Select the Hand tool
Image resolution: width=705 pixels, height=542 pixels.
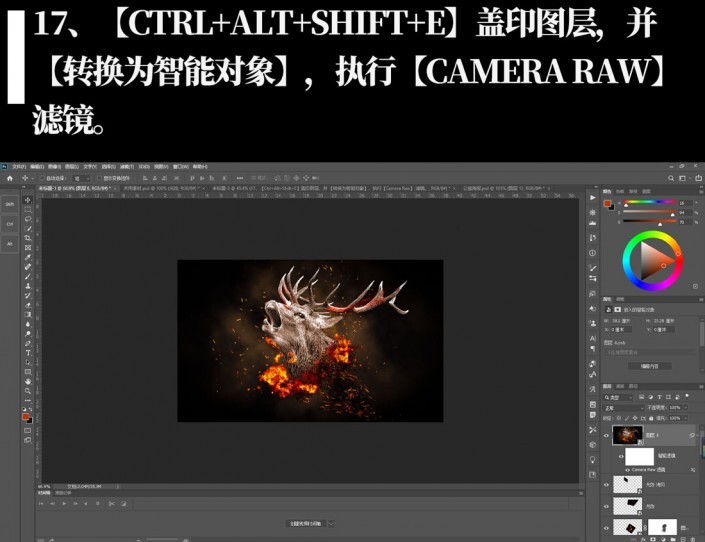point(28,381)
